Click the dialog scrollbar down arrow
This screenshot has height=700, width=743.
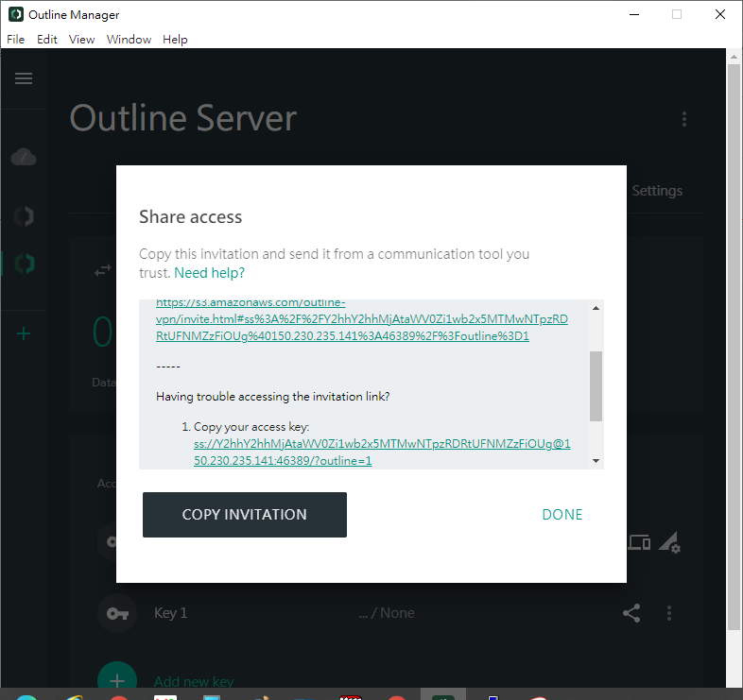click(x=596, y=461)
